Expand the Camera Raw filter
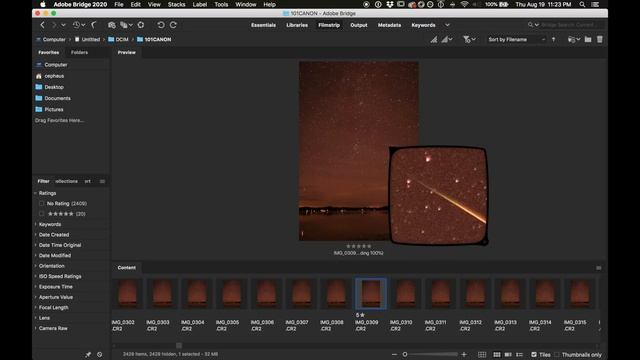 click(36, 328)
